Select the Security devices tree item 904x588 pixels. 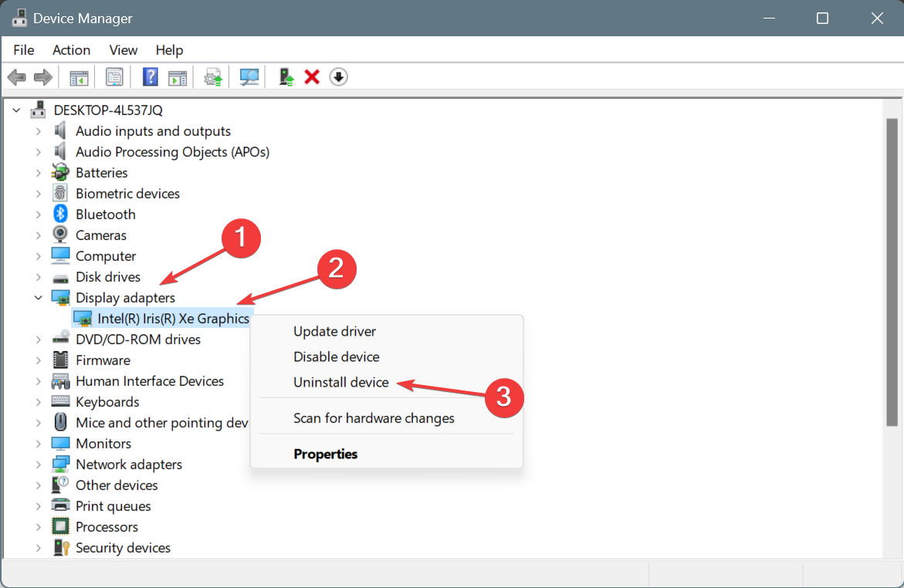pyautogui.click(x=123, y=548)
